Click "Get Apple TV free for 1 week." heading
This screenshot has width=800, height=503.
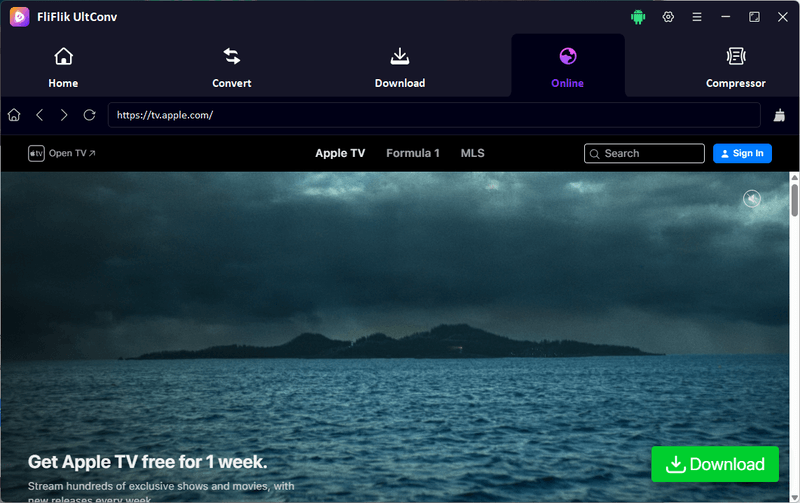click(x=147, y=462)
